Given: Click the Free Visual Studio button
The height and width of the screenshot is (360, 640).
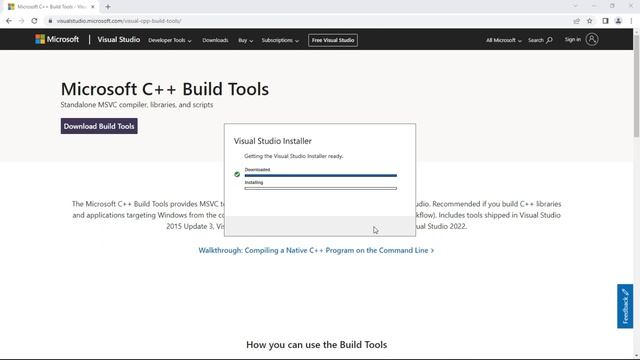Looking at the screenshot, I should [333, 40].
